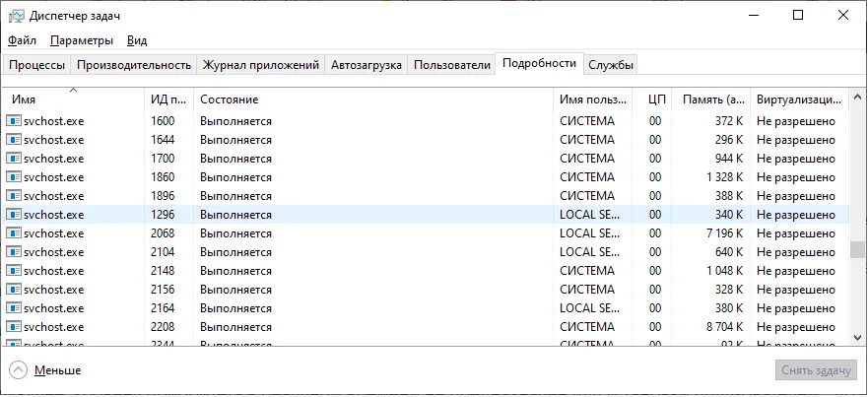Open the Вид menu

pyautogui.click(x=137, y=40)
